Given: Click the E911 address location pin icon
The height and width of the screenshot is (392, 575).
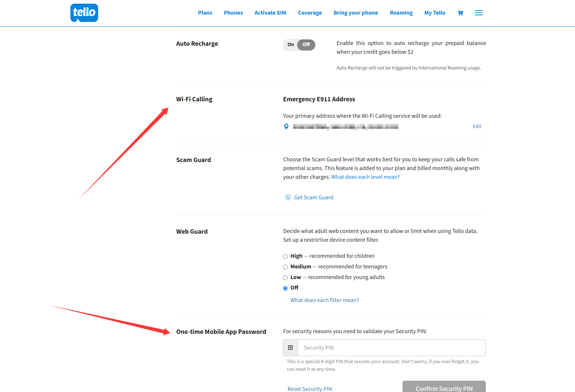Looking at the screenshot, I should 286,127.
